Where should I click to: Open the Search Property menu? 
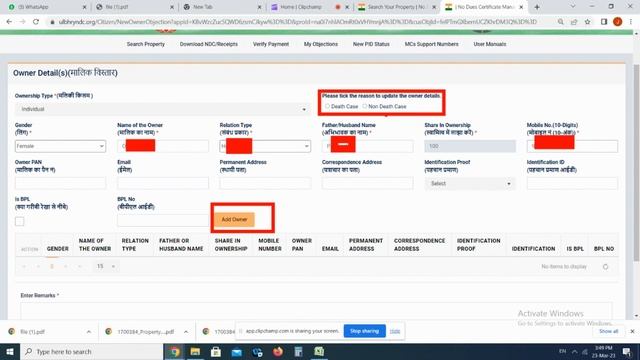[x=146, y=44]
